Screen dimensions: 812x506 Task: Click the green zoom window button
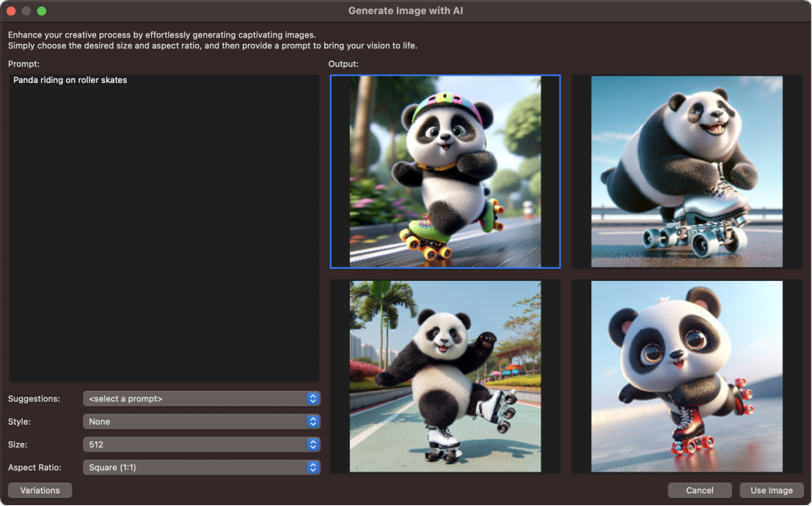(41, 11)
